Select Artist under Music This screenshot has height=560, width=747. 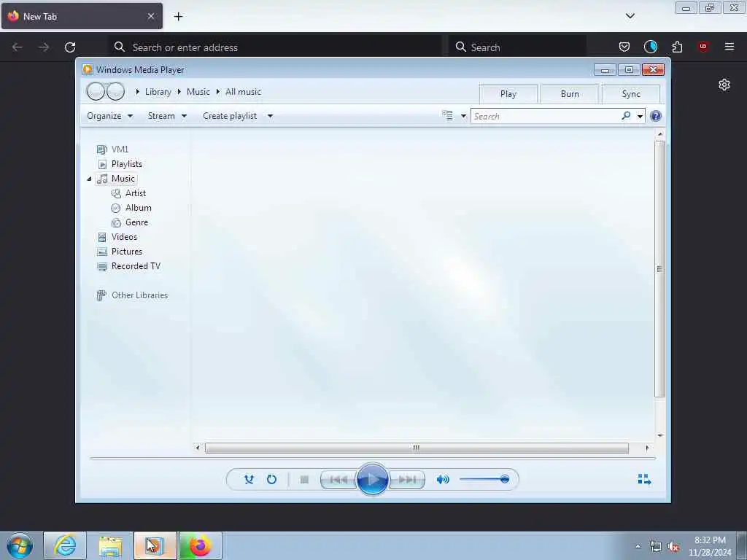pos(128,192)
